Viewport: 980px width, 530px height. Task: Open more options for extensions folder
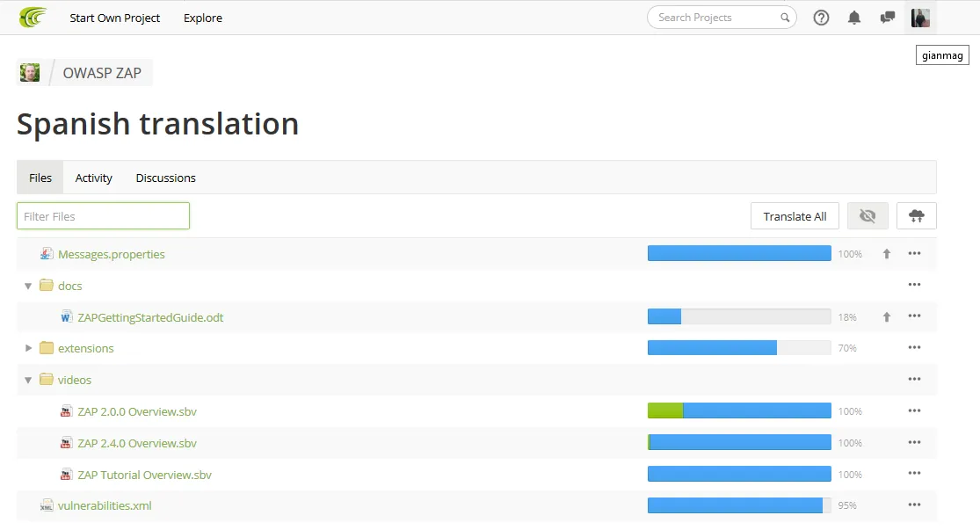point(914,347)
